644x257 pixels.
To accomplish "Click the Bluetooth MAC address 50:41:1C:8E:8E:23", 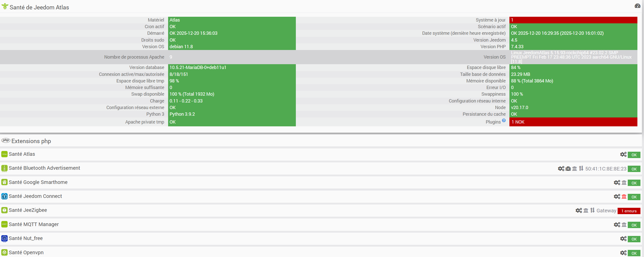I will coord(606,169).
